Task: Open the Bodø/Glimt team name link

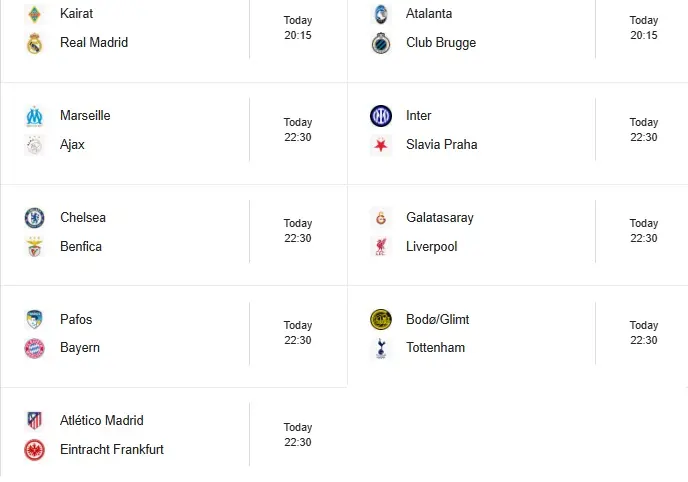Action: tap(437, 320)
